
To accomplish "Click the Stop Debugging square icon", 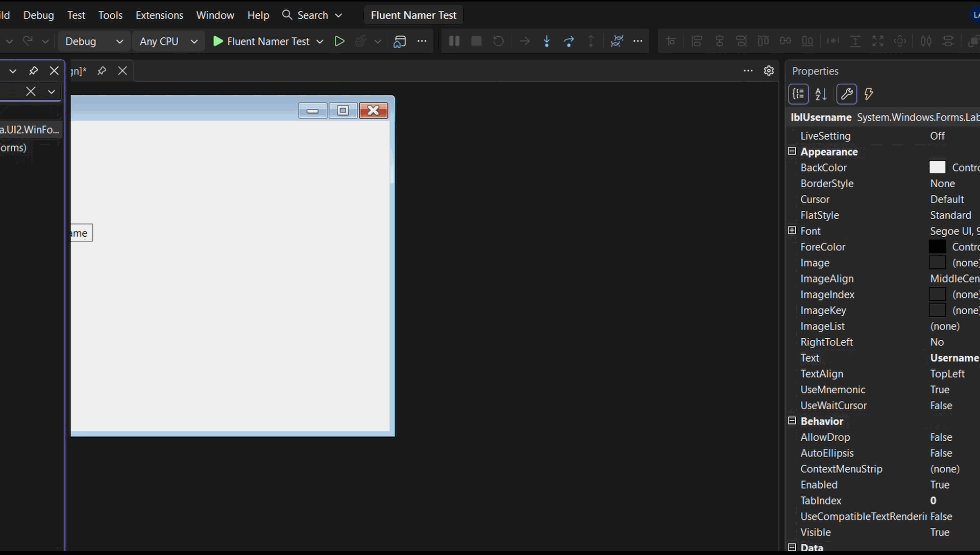I will [x=476, y=41].
